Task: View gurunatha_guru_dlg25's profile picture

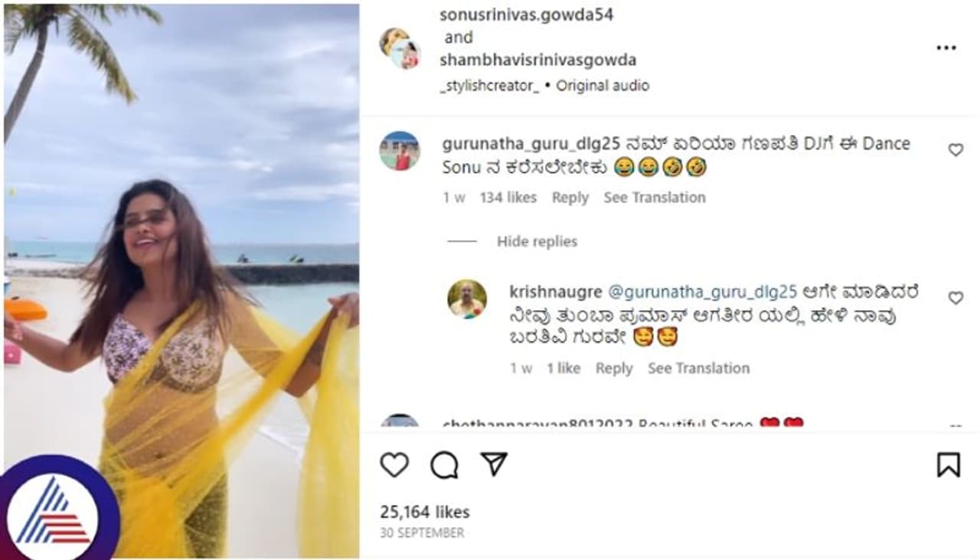Action: [400, 151]
